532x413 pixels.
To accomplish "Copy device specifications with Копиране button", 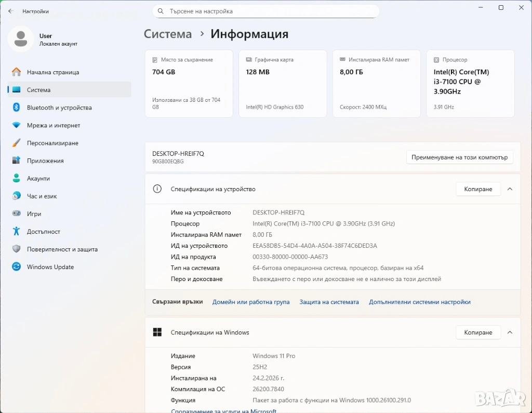I will point(478,189).
